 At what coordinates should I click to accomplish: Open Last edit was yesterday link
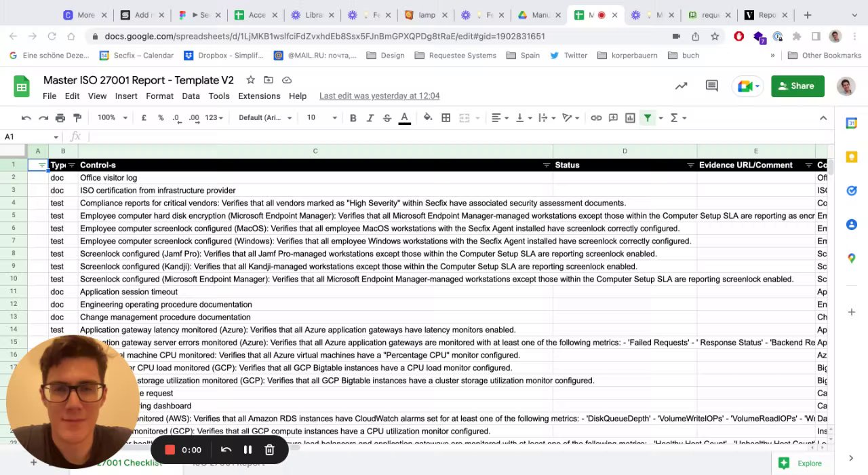380,96
